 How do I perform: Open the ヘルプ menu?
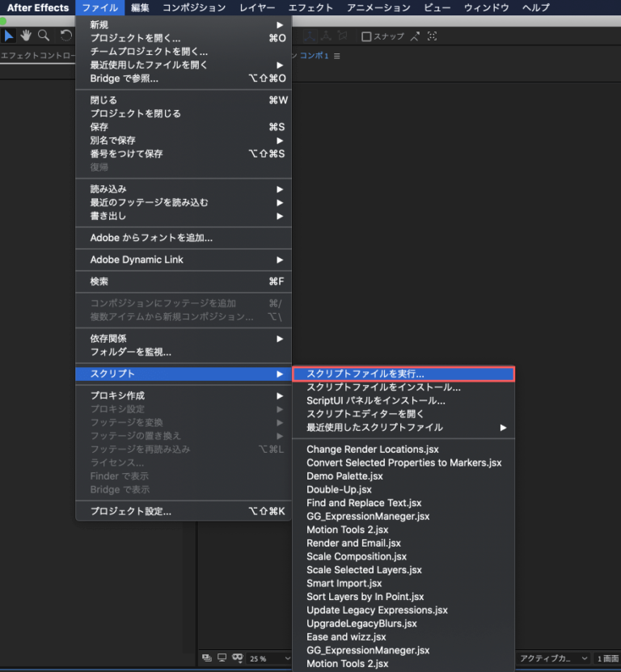[536, 8]
